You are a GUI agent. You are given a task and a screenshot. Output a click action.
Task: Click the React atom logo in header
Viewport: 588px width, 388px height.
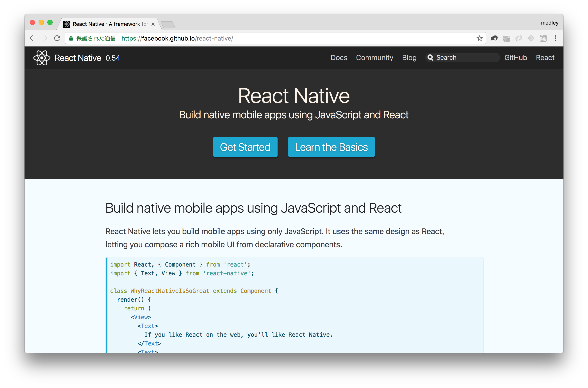(x=42, y=58)
